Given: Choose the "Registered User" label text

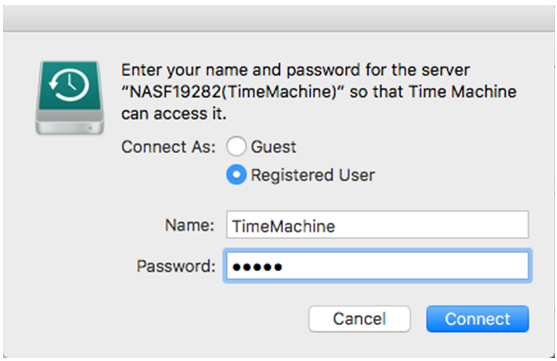Looking at the screenshot, I should [313, 175].
